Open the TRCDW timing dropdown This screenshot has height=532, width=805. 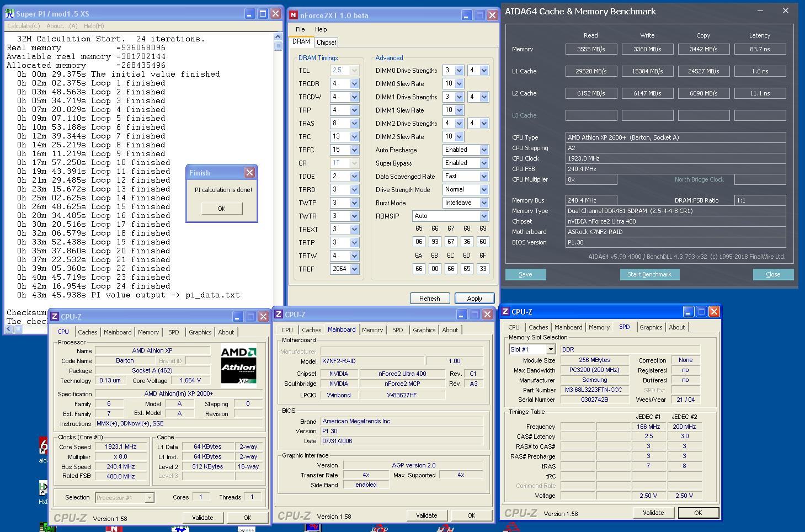click(354, 97)
